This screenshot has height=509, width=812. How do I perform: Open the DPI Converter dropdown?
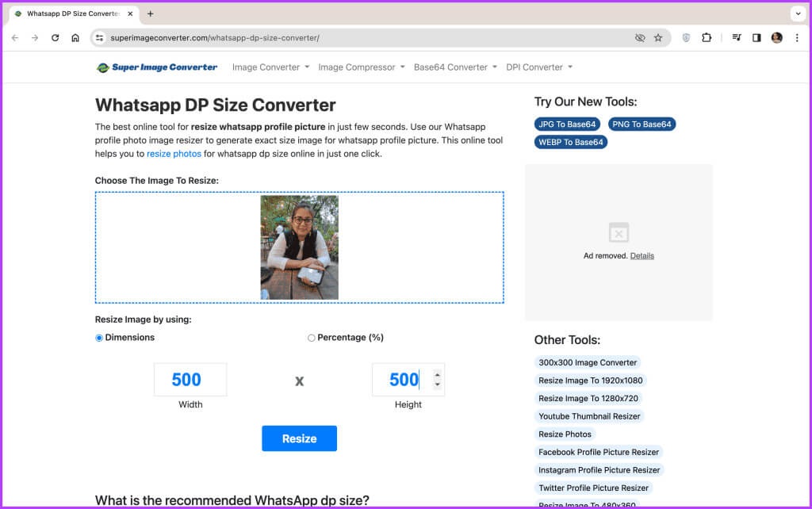(538, 67)
